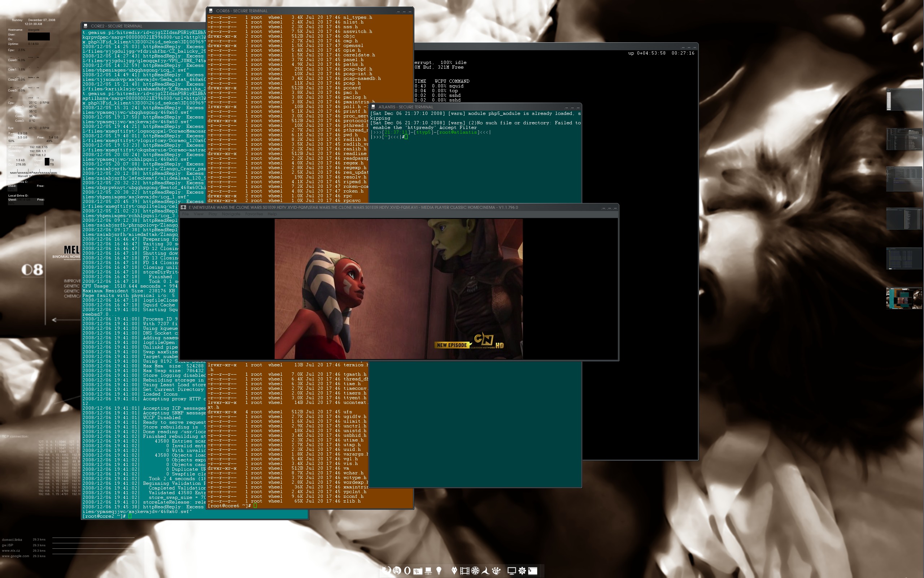Open the Thunderbird mail icon in dock
This screenshot has height=578, width=924.
[x=397, y=571]
